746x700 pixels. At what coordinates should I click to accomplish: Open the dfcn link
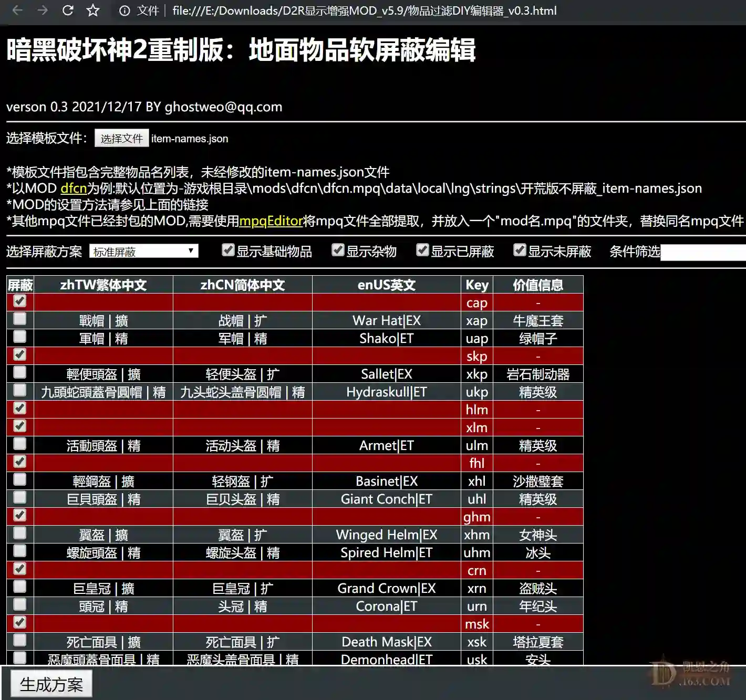pos(73,189)
